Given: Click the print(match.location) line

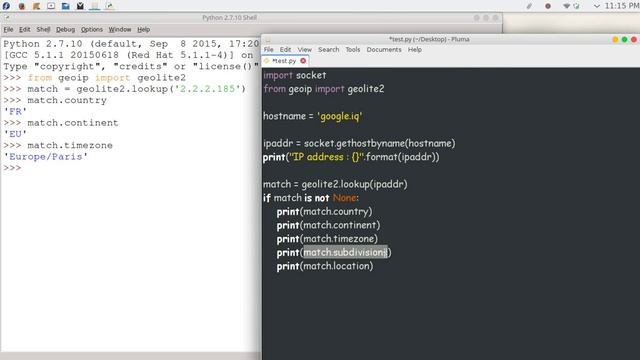Looking at the screenshot, I should click(x=325, y=266).
